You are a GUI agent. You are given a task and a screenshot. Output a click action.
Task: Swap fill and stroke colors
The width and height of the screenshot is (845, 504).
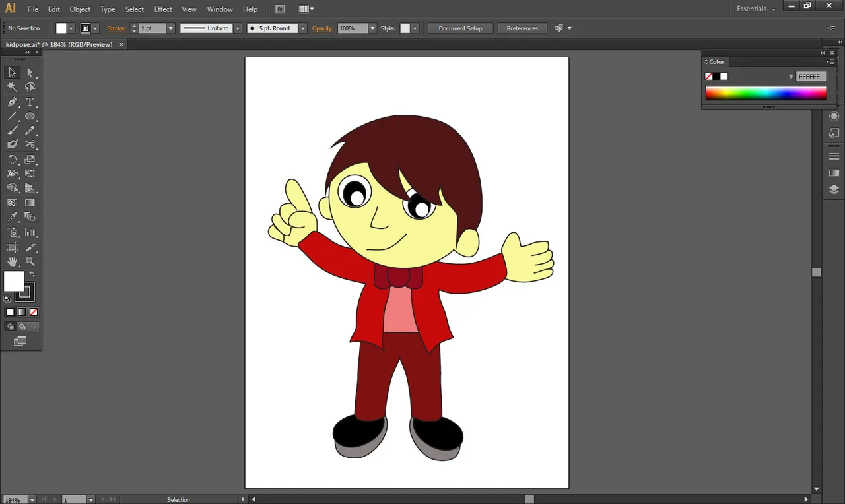click(32, 274)
